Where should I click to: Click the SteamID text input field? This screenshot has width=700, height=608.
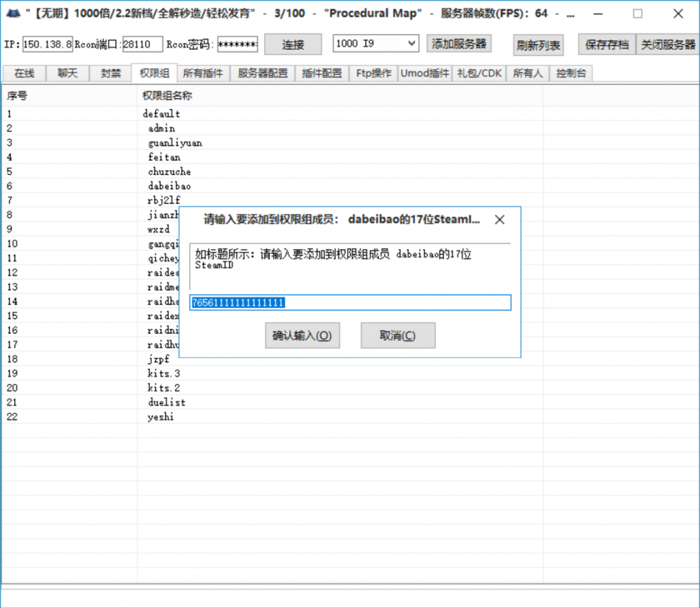point(350,303)
